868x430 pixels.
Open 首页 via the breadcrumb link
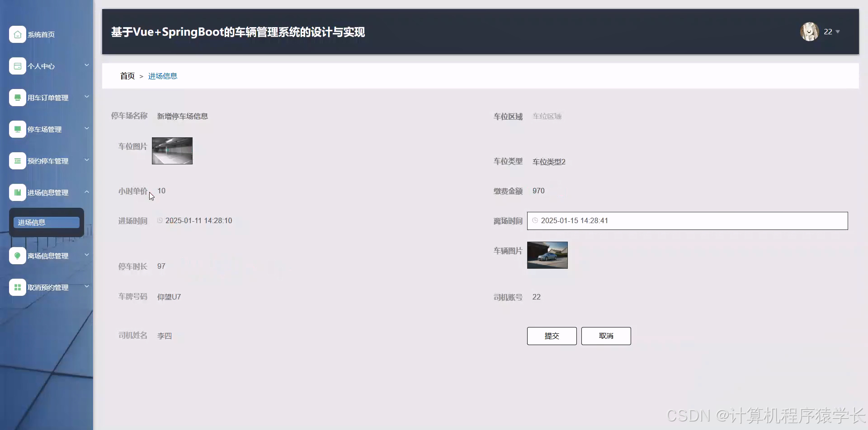[x=127, y=76]
